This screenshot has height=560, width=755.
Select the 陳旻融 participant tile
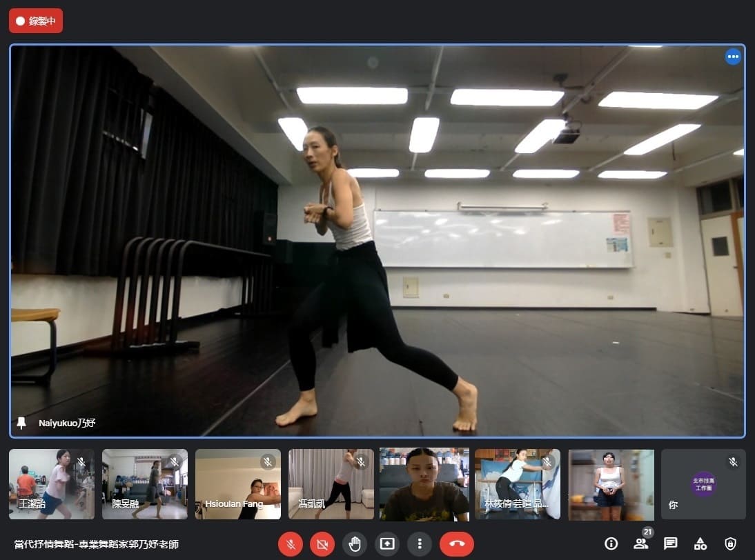coord(145,484)
